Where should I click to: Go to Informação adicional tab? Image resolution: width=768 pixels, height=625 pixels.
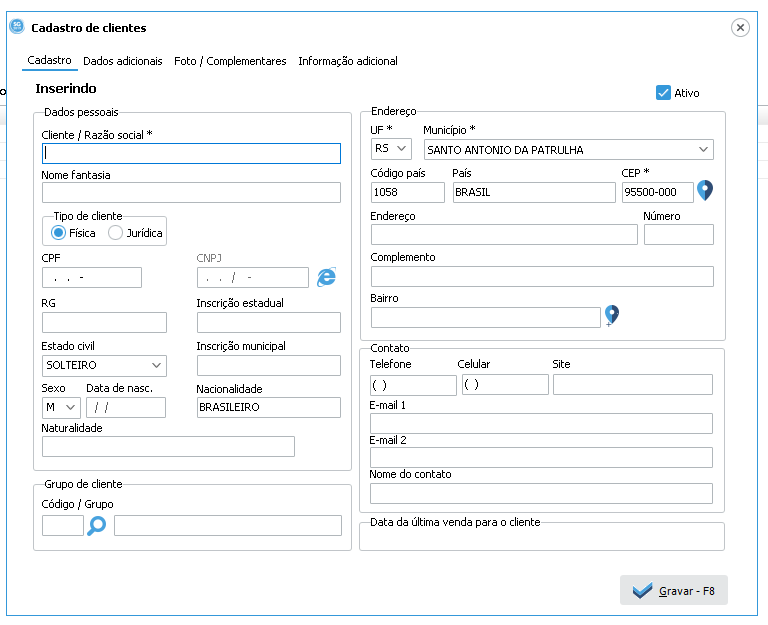tap(348, 61)
